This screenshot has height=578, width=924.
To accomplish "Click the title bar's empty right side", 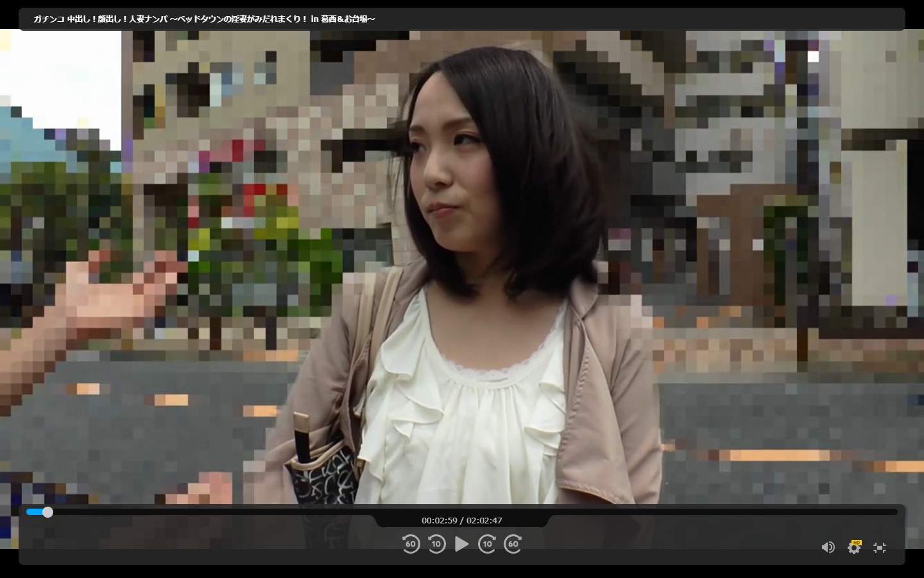I will (642, 19).
